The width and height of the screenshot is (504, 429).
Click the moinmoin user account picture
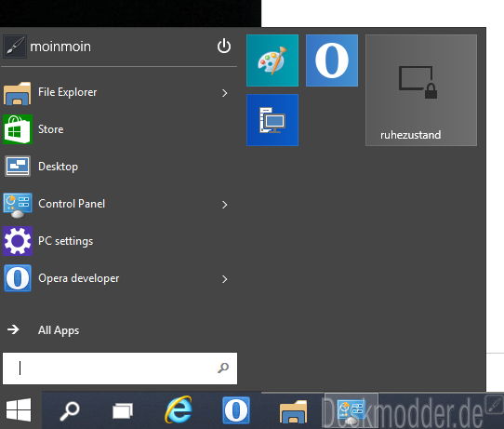coord(15,47)
